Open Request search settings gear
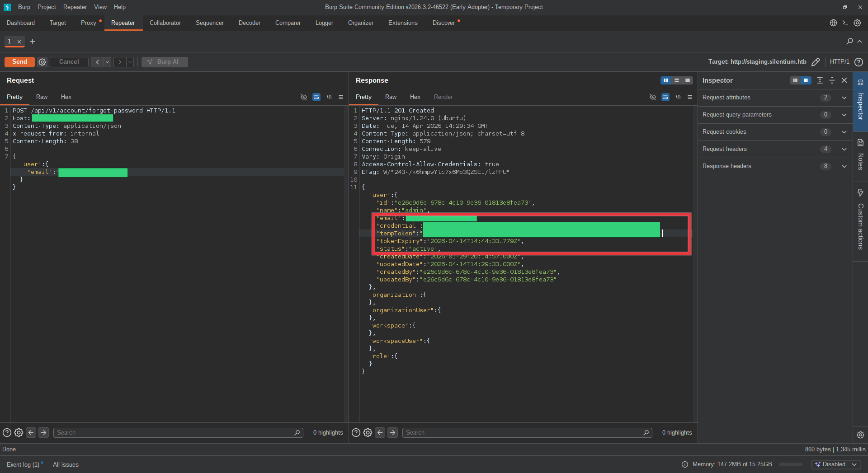Screen dimensions: 868x473 pos(19,433)
